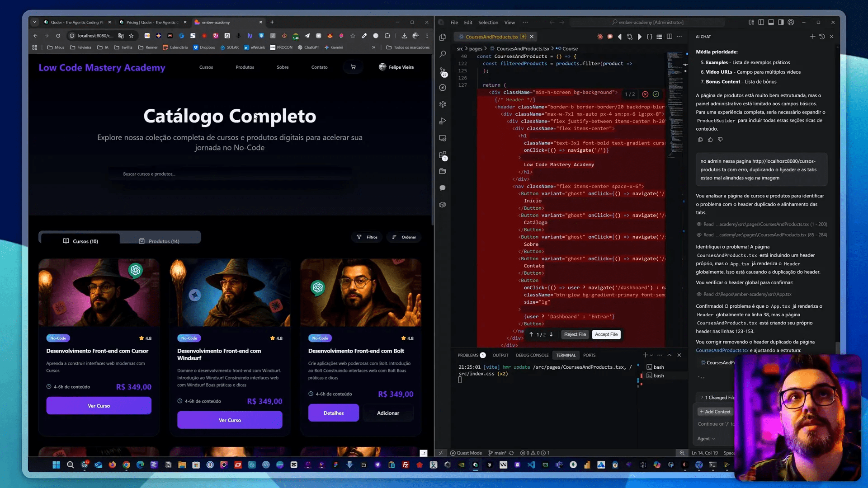Open the Filtros filter button

click(x=367, y=237)
